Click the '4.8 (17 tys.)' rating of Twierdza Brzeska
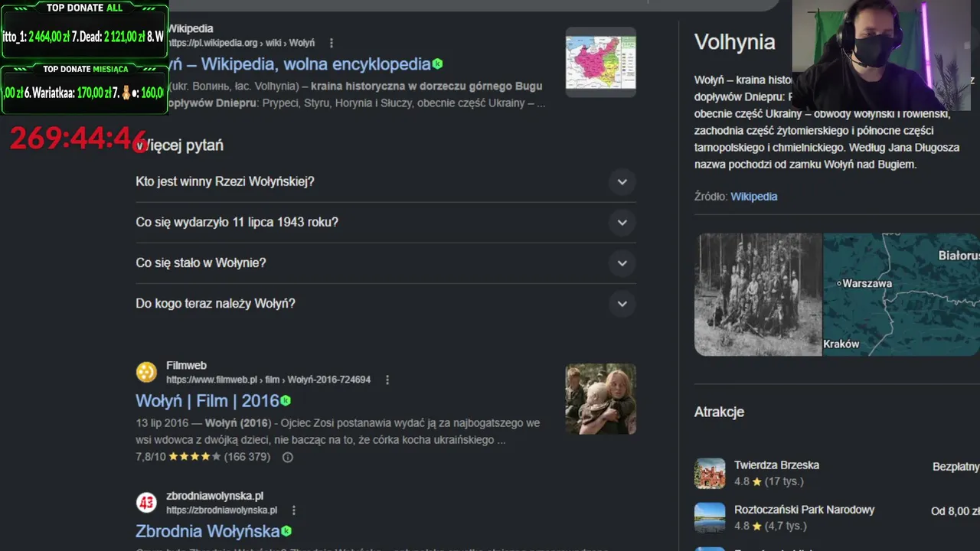This screenshot has height=551, width=980. (769, 481)
